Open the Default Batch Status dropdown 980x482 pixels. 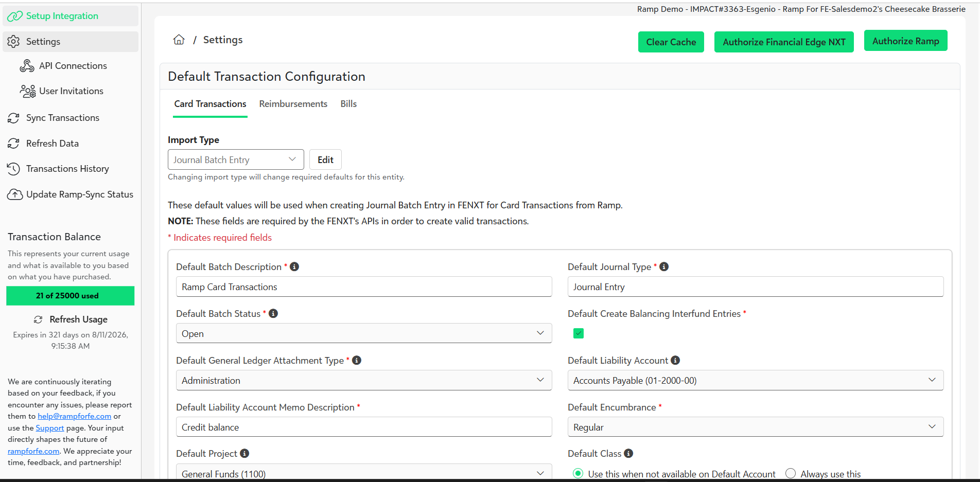pos(364,333)
